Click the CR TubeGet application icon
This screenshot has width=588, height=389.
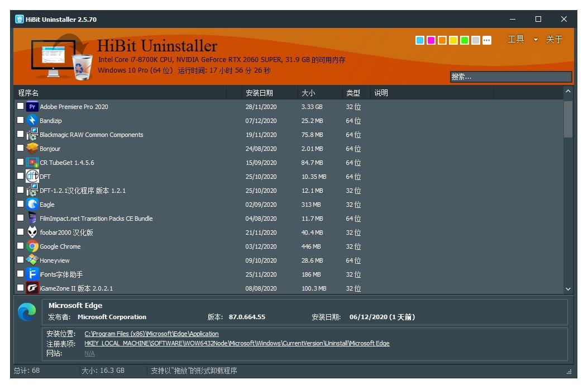(32, 162)
